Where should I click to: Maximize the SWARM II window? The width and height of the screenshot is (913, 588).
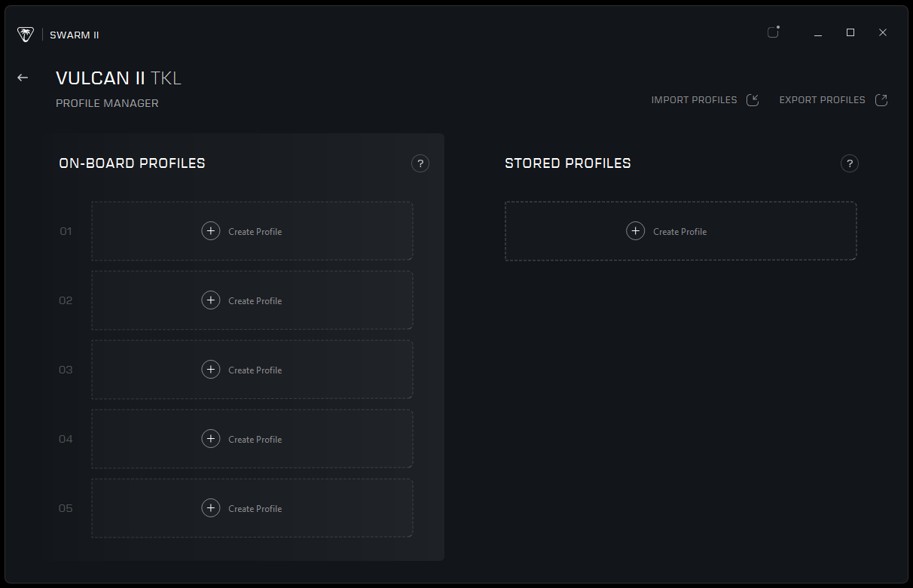coord(850,32)
